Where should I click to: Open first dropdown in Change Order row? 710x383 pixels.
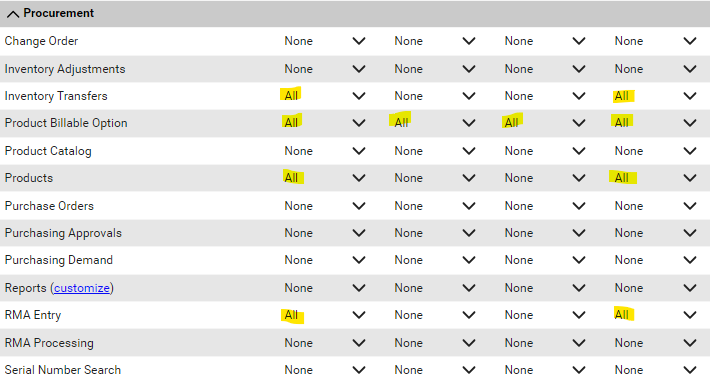point(325,41)
